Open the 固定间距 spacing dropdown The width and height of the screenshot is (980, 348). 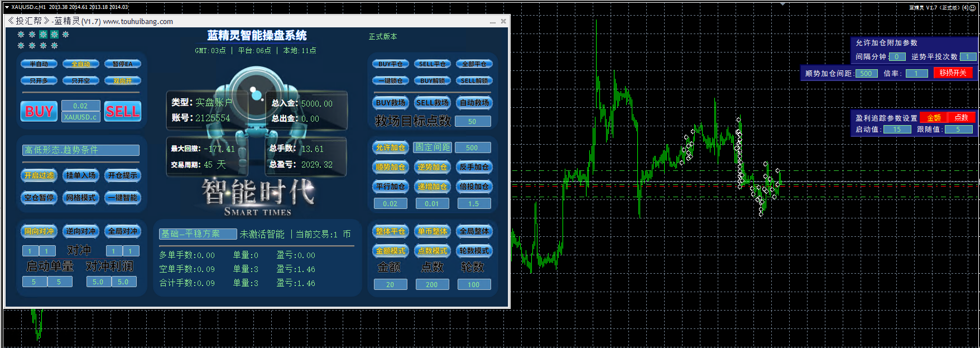pyautogui.click(x=433, y=147)
